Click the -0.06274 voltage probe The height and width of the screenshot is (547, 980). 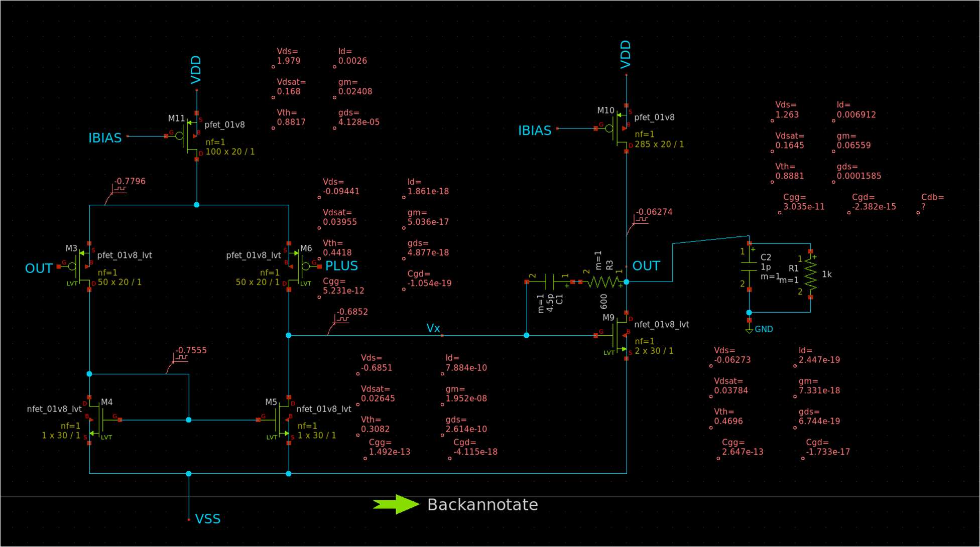tap(654, 212)
